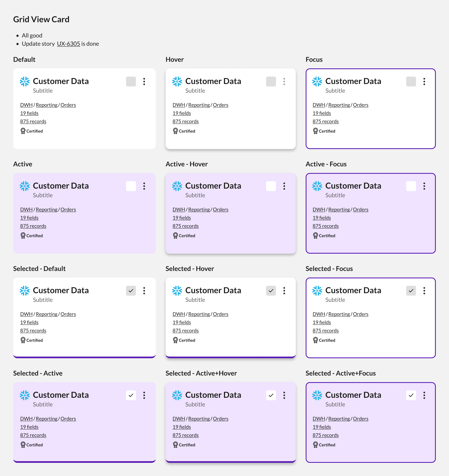The width and height of the screenshot is (449, 476).
Task: Open the more-options menu on the Focus card
Action: click(424, 82)
